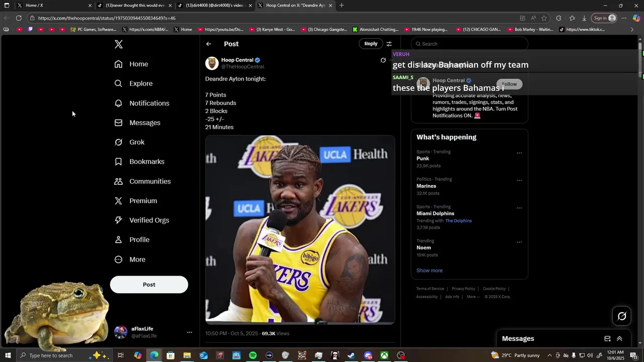Open Cookie Policy link
This screenshot has height=362, width=644.
click(494, 289)
